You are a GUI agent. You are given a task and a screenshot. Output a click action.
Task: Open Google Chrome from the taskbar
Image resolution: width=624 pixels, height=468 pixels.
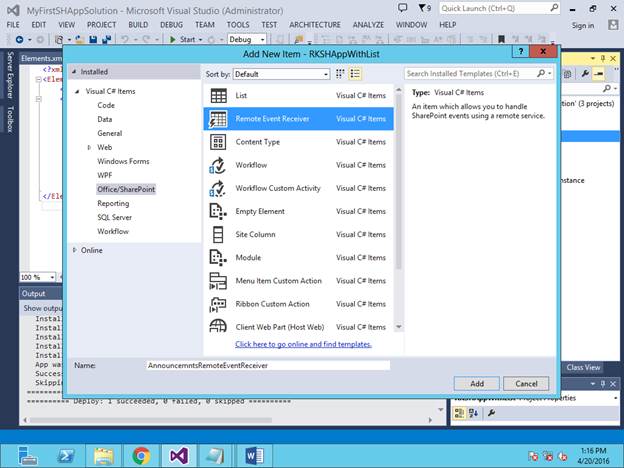[x=142, y=456]
